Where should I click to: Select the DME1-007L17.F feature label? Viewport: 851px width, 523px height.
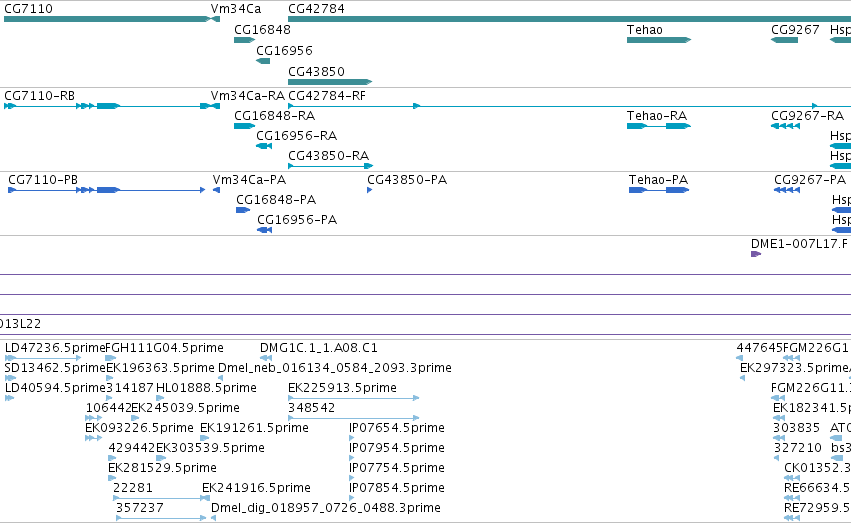tap(799, 244)
